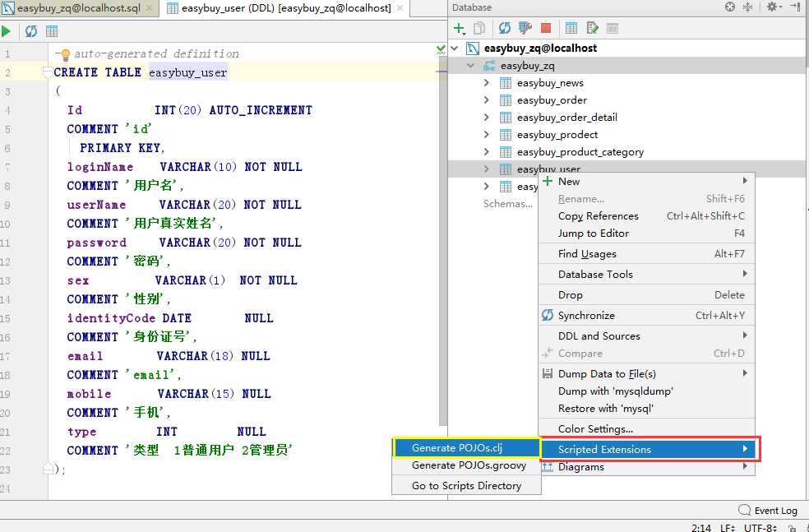The width and height of the screenshot is (809, 532).
Task: Open DDL and Sources submenu
Action: pyautogui.click(x=646, y=336)
